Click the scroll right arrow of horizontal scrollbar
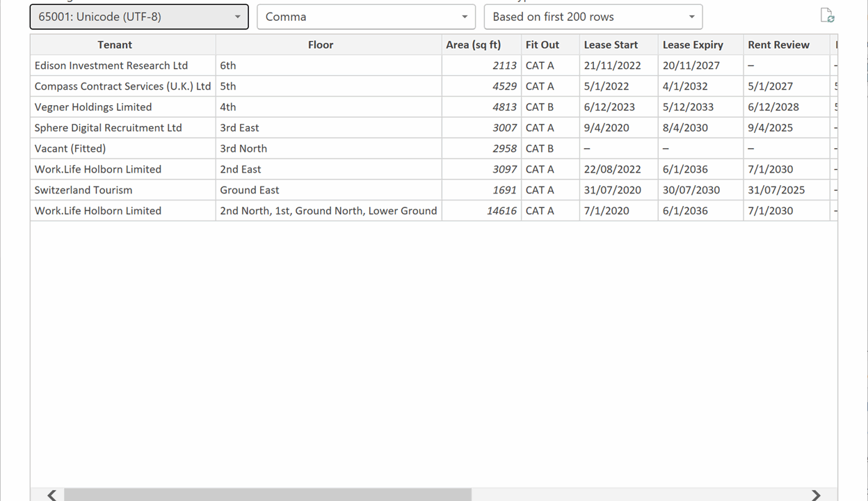This screenshot has width=868, height=501. coord(816,495)
